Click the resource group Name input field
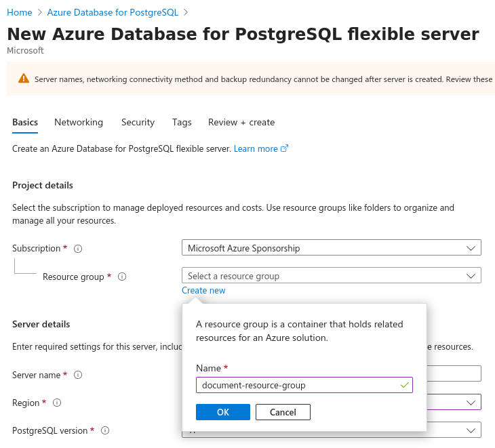This screenshot has width=495, height=448. [x=304, y=385]
